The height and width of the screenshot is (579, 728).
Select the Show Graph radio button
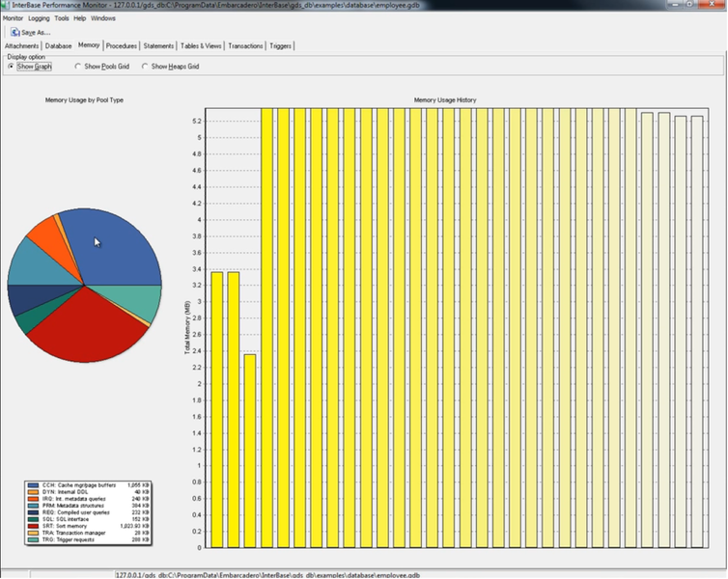click(11, 67)
